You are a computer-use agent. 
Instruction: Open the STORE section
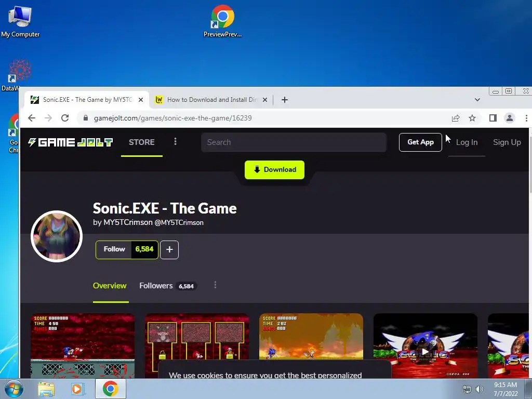(x=142, y=142)
